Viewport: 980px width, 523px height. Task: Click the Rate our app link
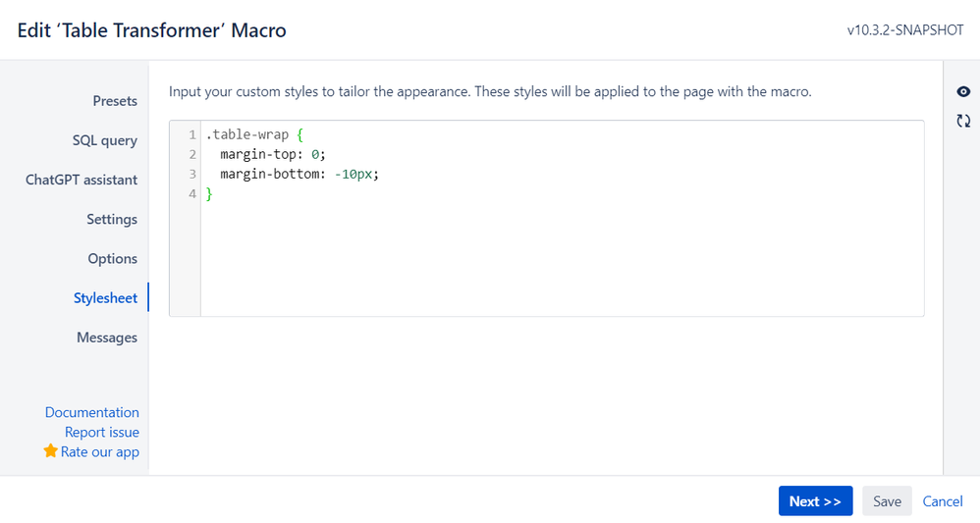(100, 451)
